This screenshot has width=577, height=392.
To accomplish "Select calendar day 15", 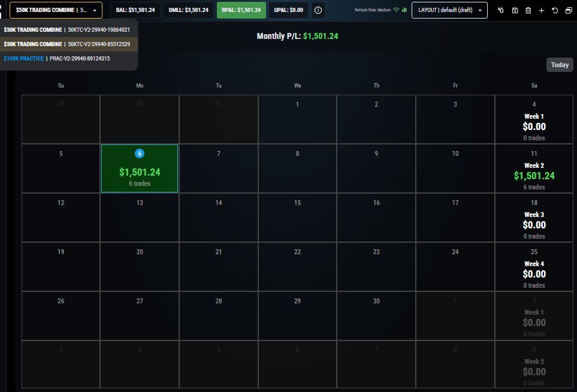I will (x=297, y=218).
